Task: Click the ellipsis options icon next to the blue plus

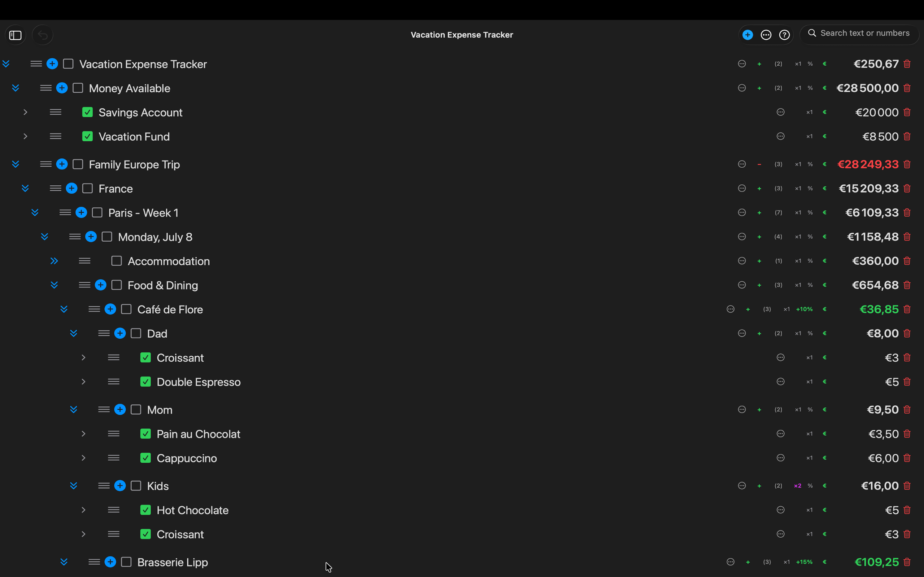Action: (x=766, y=35)
